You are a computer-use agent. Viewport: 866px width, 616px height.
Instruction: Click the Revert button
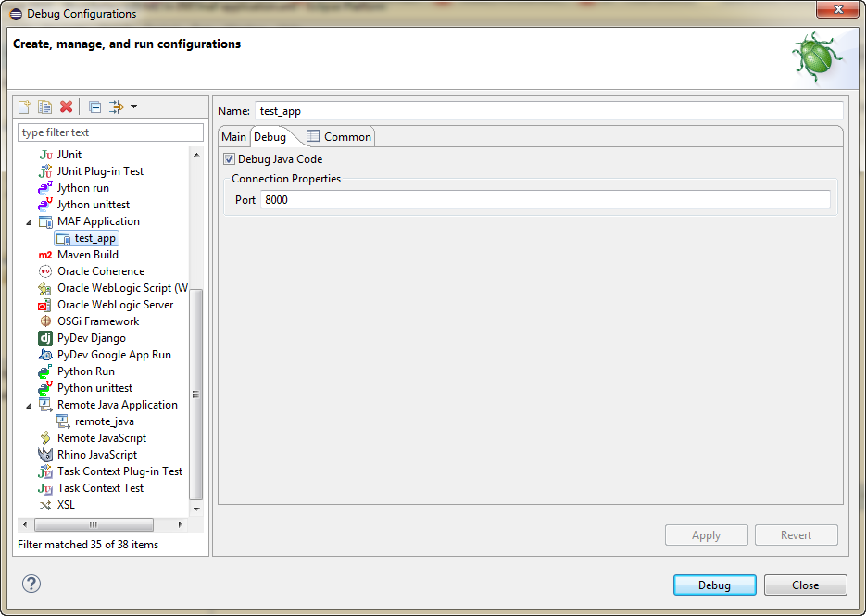pyautogui.click(x=796, y=535)
